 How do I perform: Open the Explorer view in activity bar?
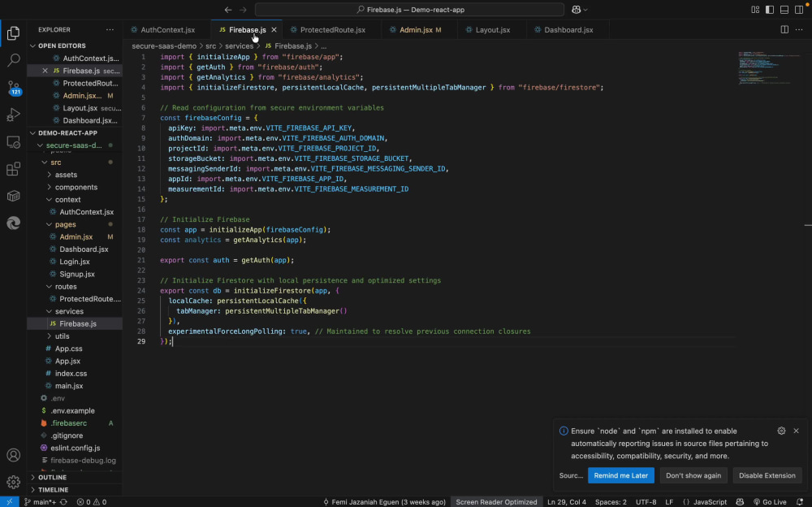[x=14, y=33]
